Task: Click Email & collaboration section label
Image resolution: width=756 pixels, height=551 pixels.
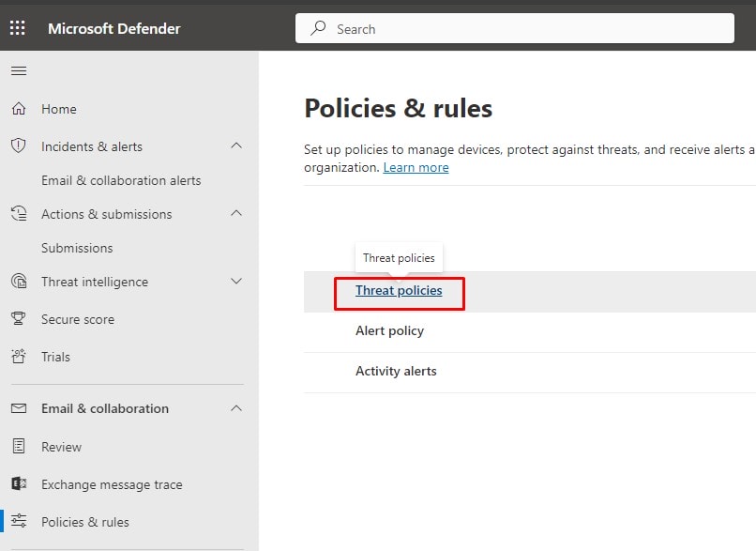Action: pos(105,408)
